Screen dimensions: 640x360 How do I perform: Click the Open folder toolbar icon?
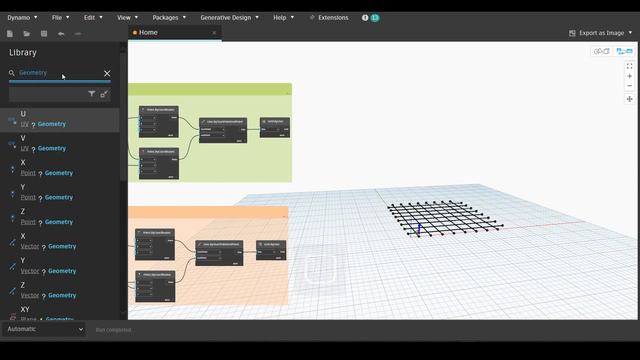(x=27, y=34)
